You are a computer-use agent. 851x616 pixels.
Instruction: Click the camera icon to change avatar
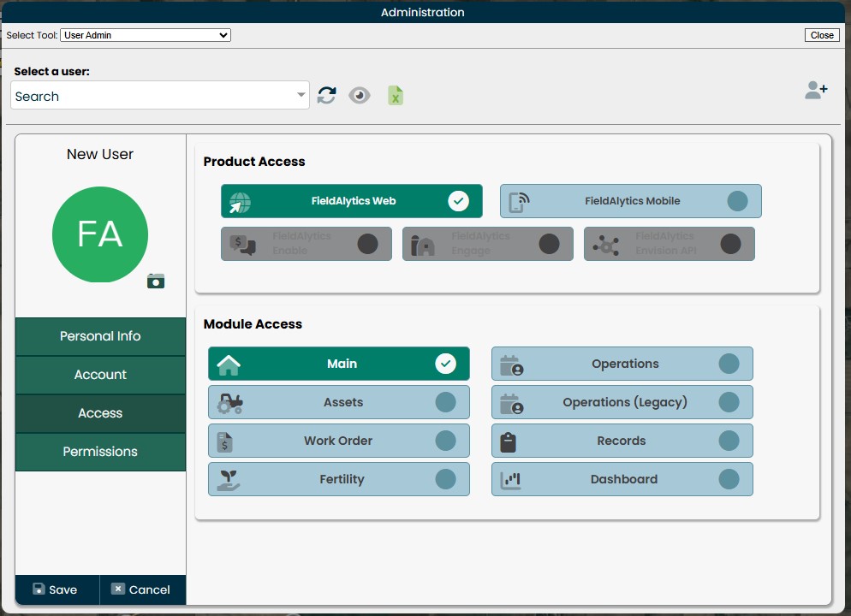coord(156,281)
